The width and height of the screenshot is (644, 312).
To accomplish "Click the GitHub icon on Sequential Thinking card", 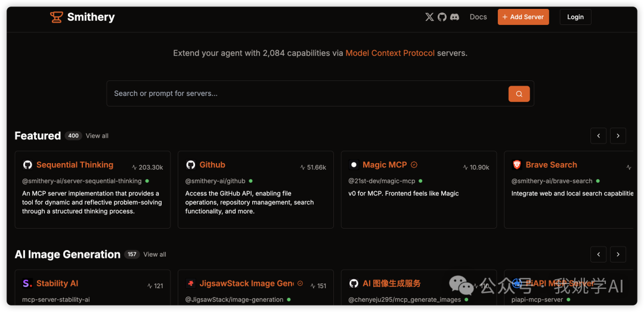I will coord(27,165).
